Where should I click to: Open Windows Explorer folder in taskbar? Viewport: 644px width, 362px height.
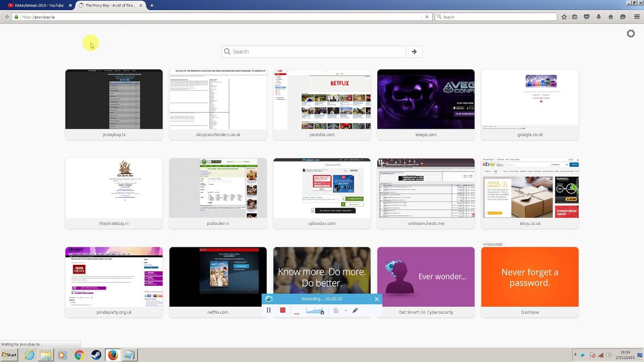(x=46, y=355)
